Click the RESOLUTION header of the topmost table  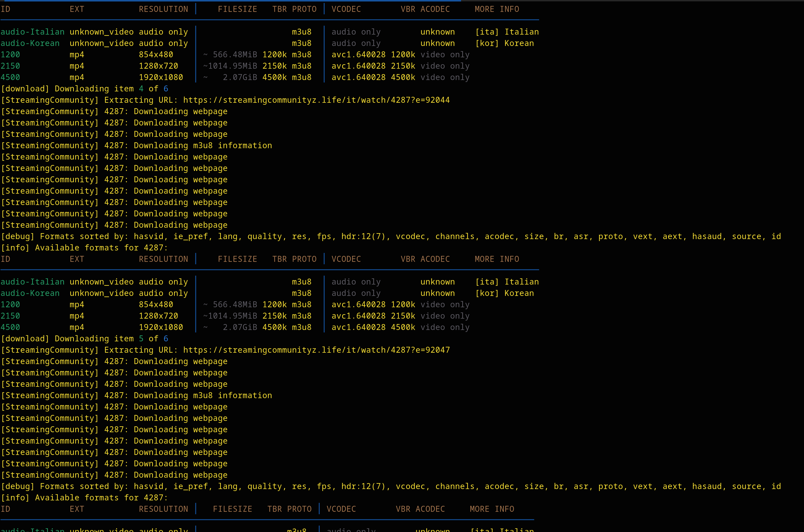pyautogui.click(x=163, y=9)
